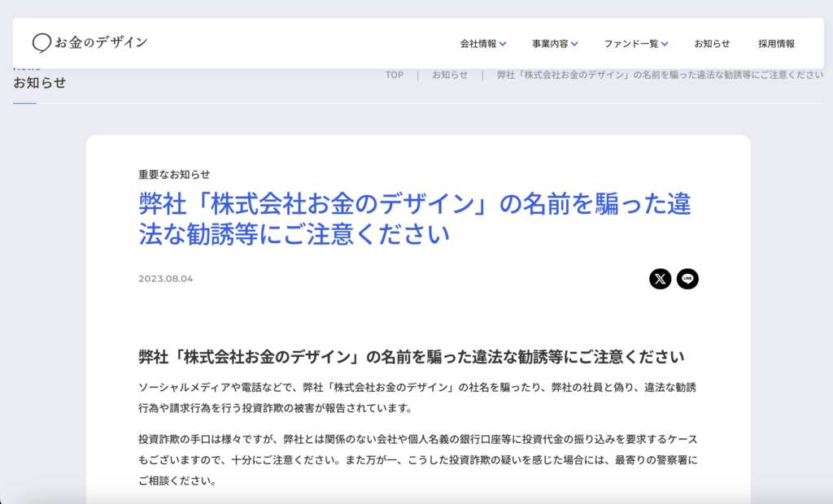Expand the ファンド一覧 dropdown chevron
This screenshot has height=504, width=833.
665,44
